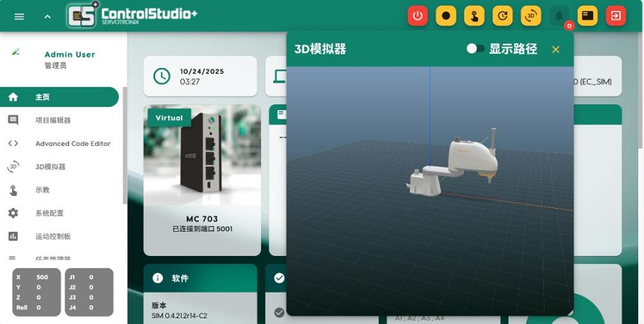Click the red logout icon

(x=615, y=16)
